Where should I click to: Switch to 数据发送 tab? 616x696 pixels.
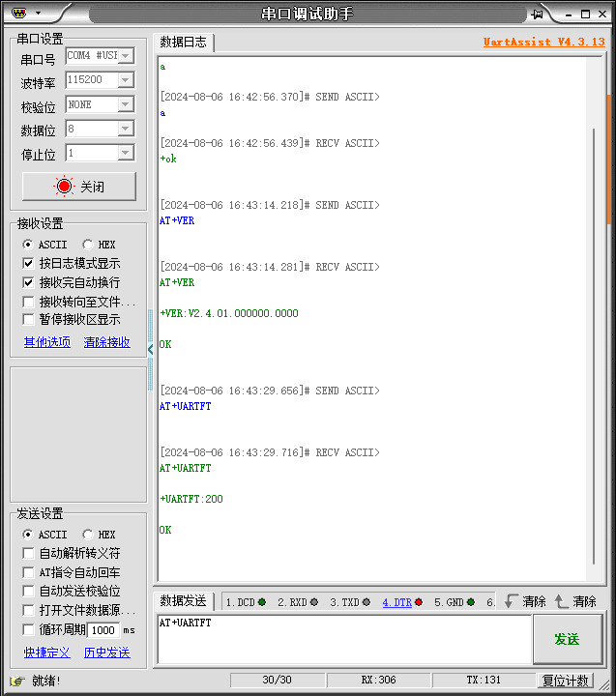pos(184,601)
